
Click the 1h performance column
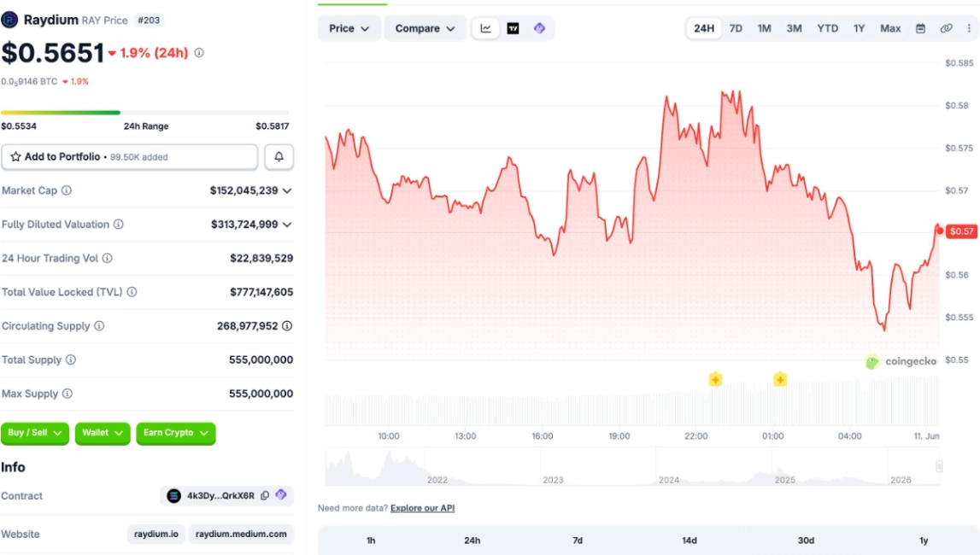point(371,540)
